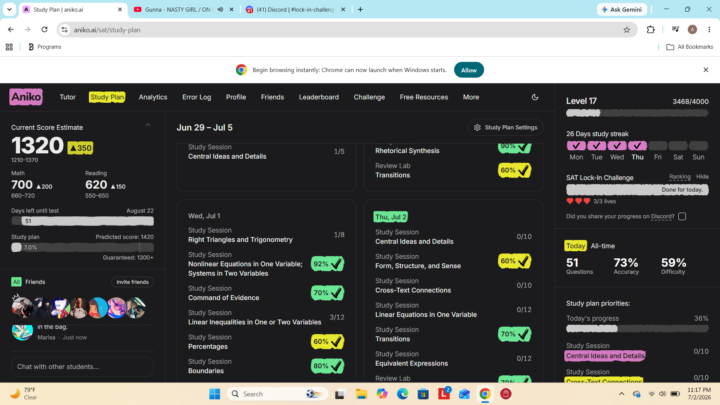Dismiss the Chrome launch notification bar

pyautogui.click(x=706, y=70)
